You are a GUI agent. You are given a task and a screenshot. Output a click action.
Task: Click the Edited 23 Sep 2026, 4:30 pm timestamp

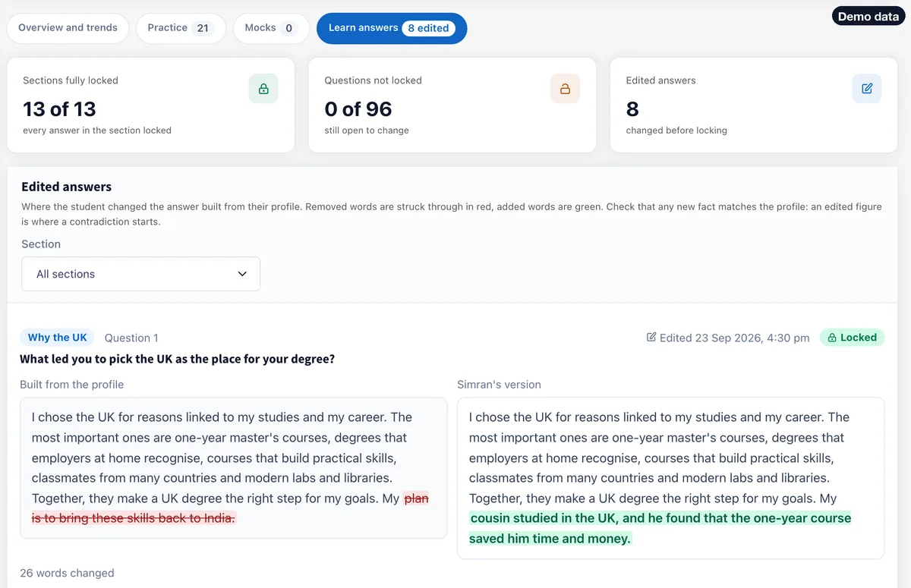click(x=735, y=338)
